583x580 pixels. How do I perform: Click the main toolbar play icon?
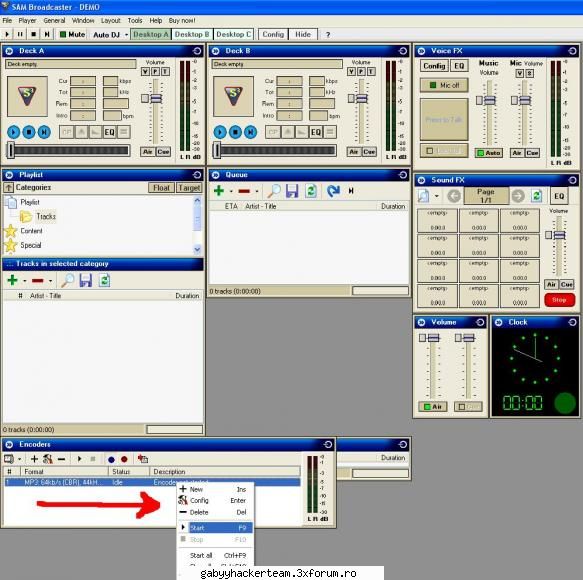click(x=7, y=34)
